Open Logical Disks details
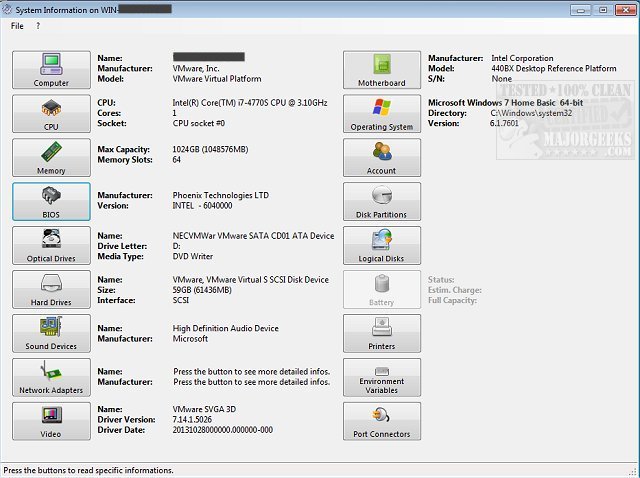This screenshot has height=478, width=640. pos(382,245)
